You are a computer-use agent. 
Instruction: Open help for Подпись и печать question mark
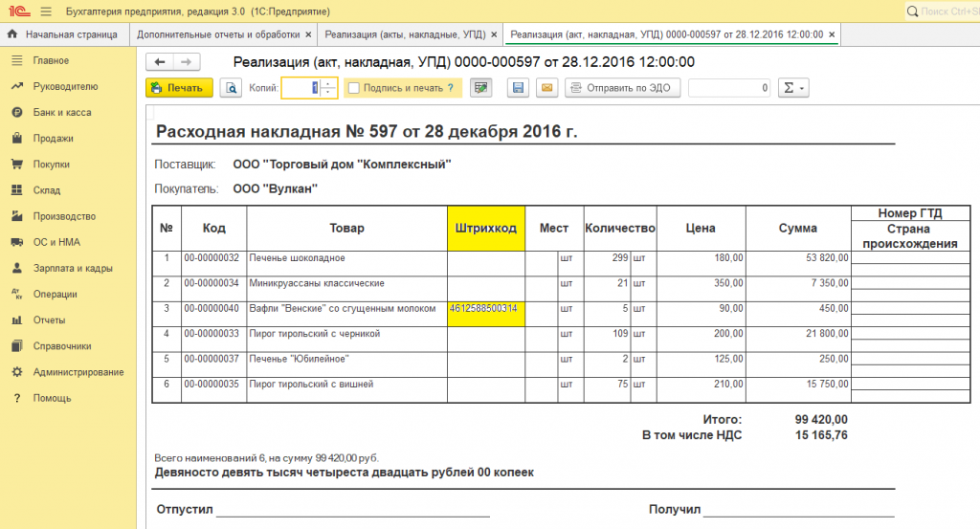click(451, 88)
